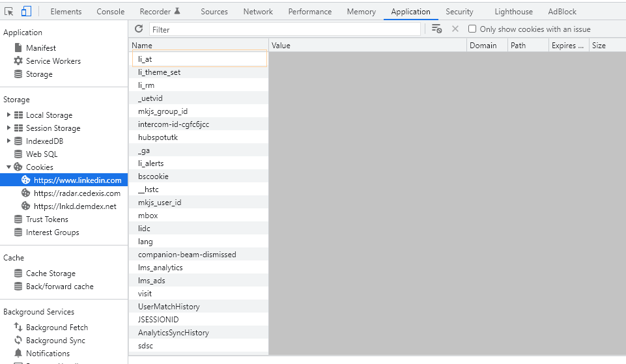Click the Web SQL database icon
The height and width of the screenshot is (364, 626).
click(18, 154)
